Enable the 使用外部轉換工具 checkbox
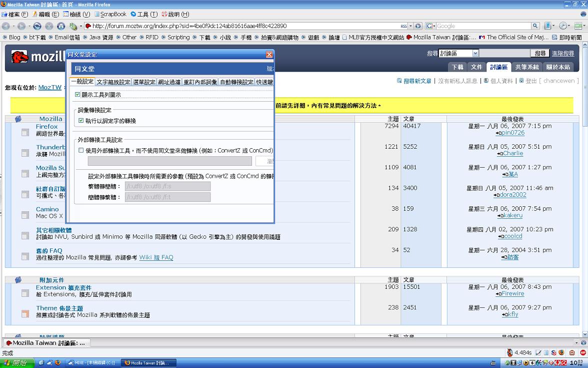The height and width of the screenshot is (368, 588). [x=81, y=150]
